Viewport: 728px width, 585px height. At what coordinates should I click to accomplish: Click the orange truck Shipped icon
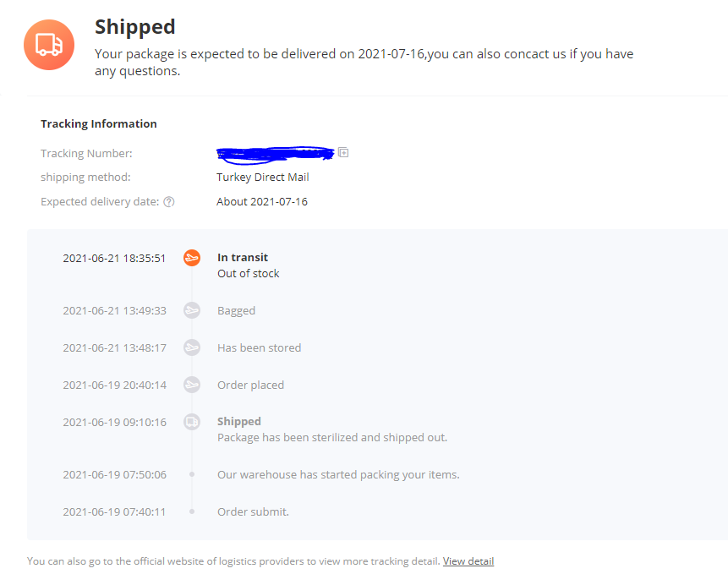click(50, 45)
